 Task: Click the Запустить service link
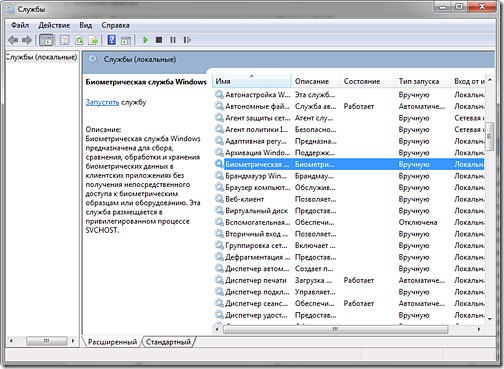pyautogui.click(x=102, y=102)
